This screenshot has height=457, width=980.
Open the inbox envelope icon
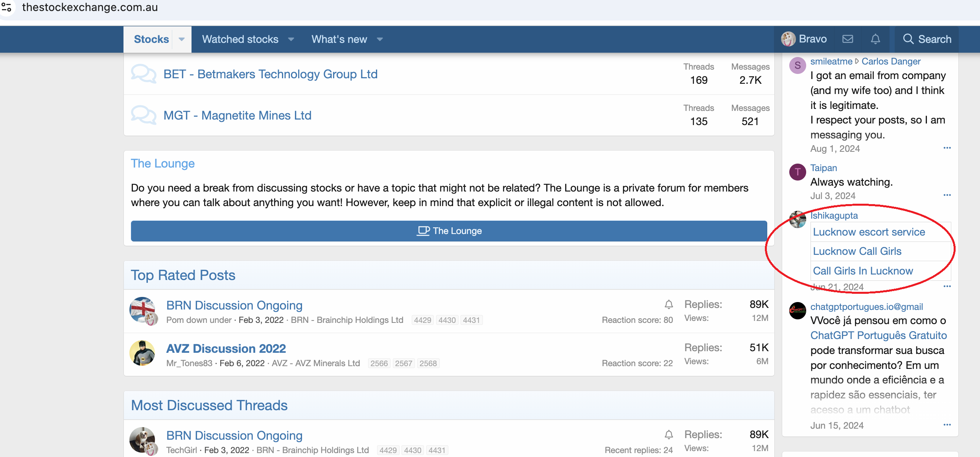848,39
